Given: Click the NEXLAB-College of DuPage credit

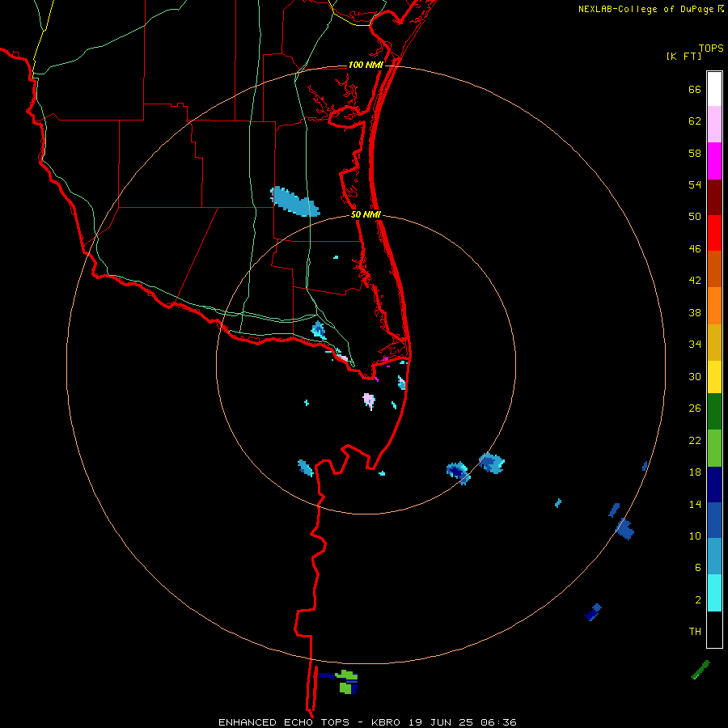Looking at the screenshot, I should pyautogui.click(x=650, y=9).
